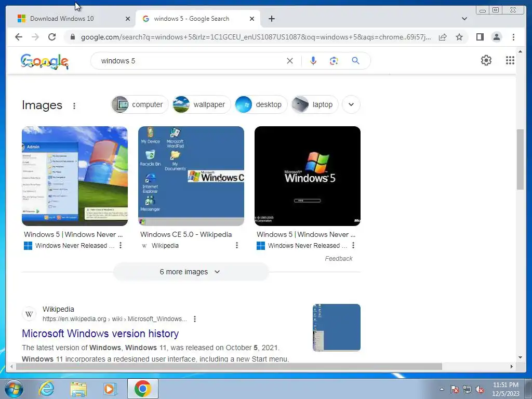Click the horizontal scrollbar thumb
Viewport: 532px width, 399px height.
click(x=229, y=366)
